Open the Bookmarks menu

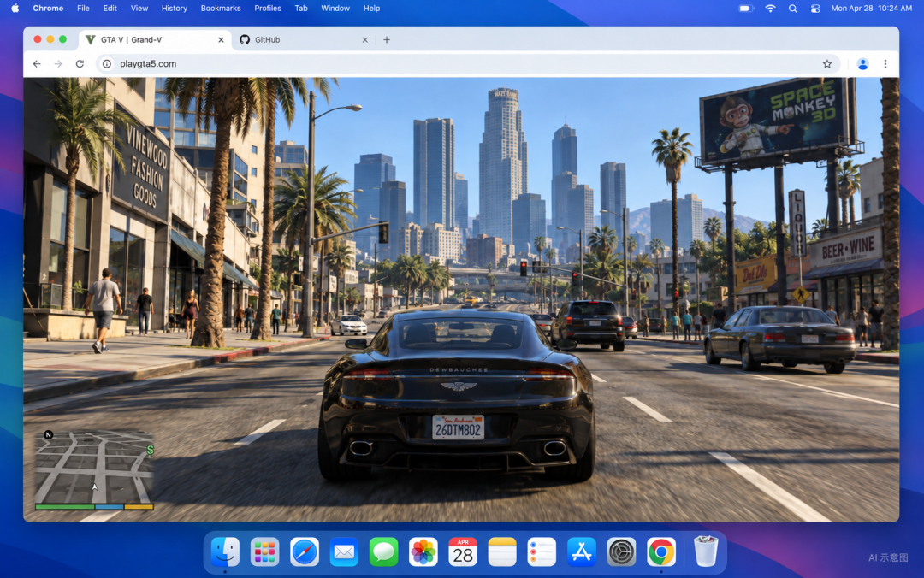221,9
